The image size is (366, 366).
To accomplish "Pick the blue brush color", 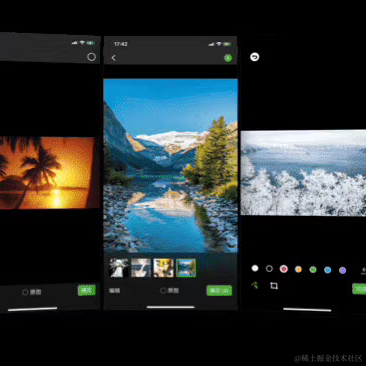I will (x=328, y=270).
